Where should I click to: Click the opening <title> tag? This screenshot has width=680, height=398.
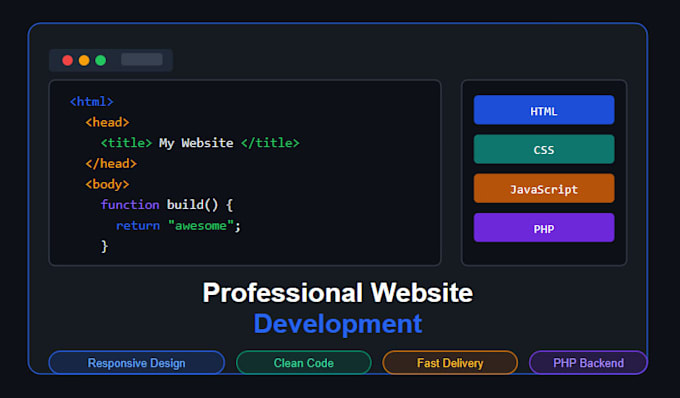(126, 143)
